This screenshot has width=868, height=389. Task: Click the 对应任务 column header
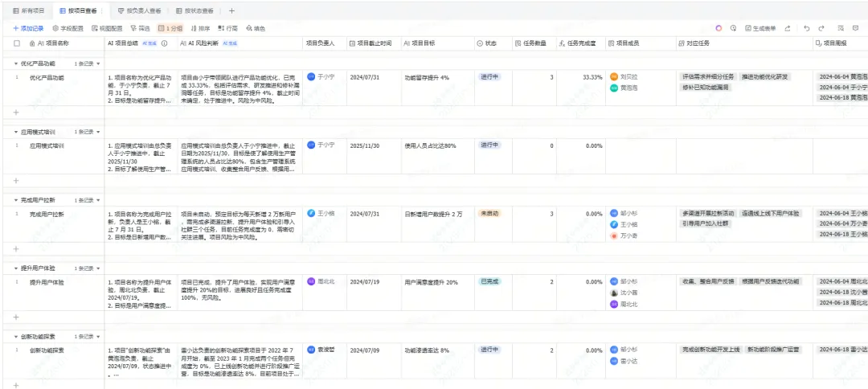tap(744, 43)
